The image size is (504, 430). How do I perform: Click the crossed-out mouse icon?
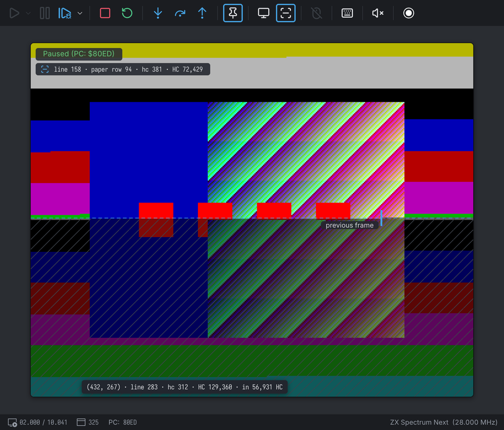(x=317, y=13)
